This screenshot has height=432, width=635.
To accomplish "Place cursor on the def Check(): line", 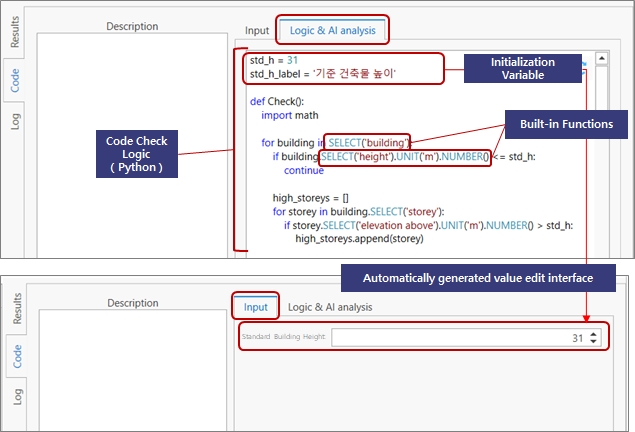I will pyautogui.click(x=277, y=101).
